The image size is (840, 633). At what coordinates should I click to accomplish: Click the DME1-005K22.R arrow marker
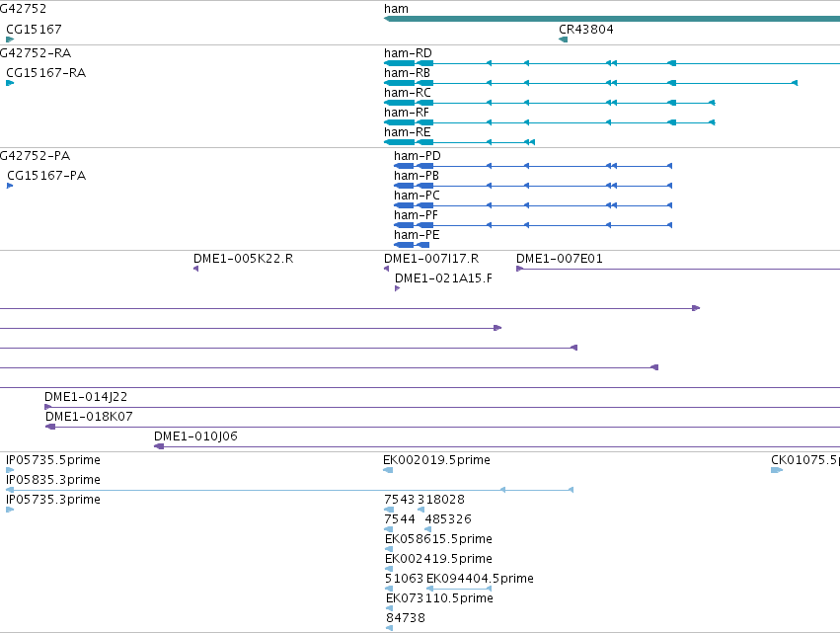click(x=196, y=269)
